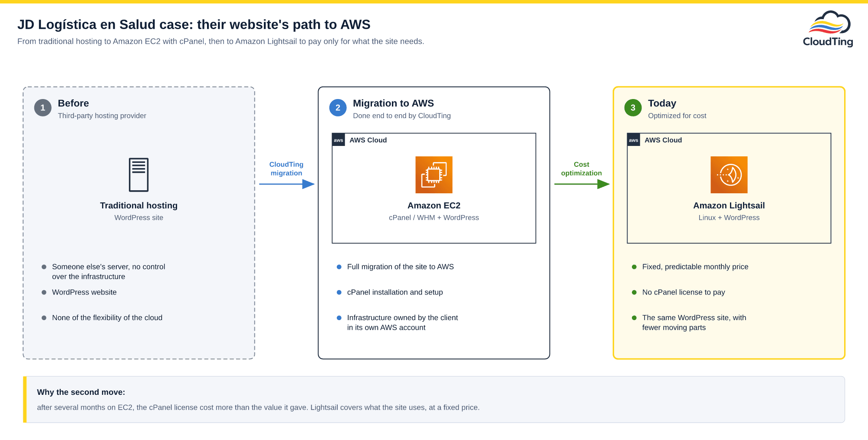Viewport: 868px width, 440px height.
Task: Select "cPanel / WHM + WordPress" caption
Action: pyautogui.click(x=434, y=218)
